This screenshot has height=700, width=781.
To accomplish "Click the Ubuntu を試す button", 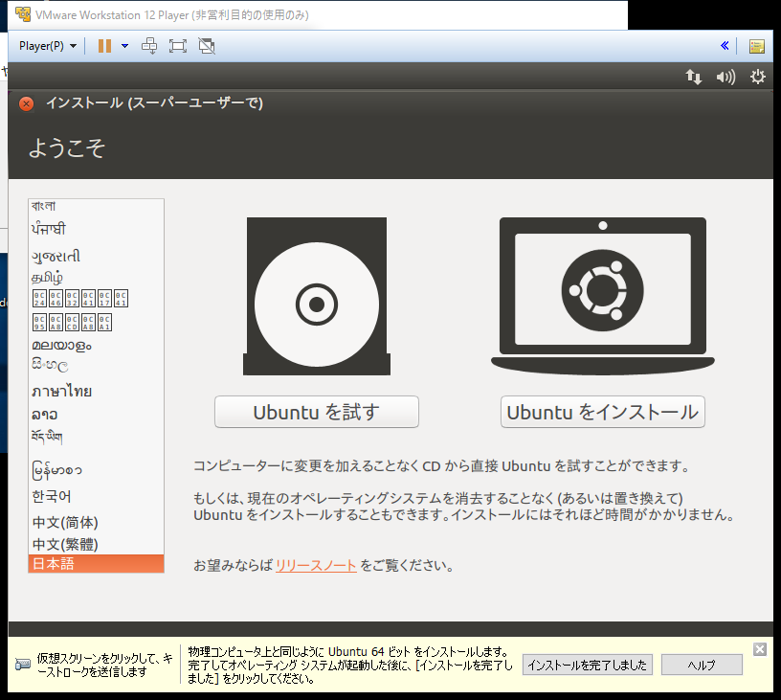I will click(x=316, y=412).
